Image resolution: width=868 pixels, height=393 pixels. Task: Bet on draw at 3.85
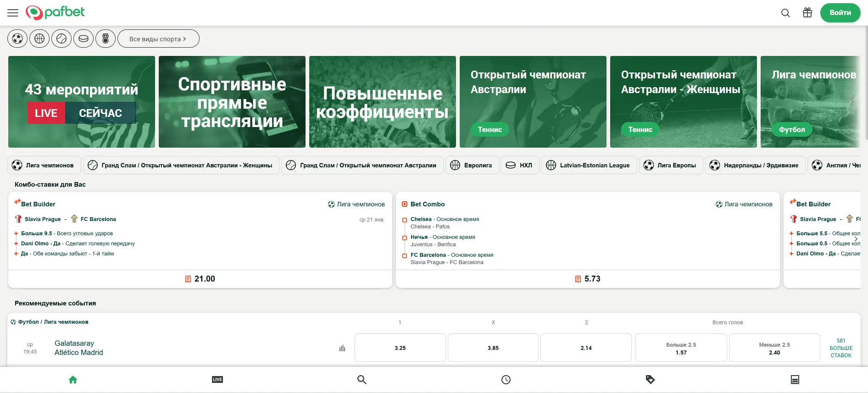click(x=493, y=348)
